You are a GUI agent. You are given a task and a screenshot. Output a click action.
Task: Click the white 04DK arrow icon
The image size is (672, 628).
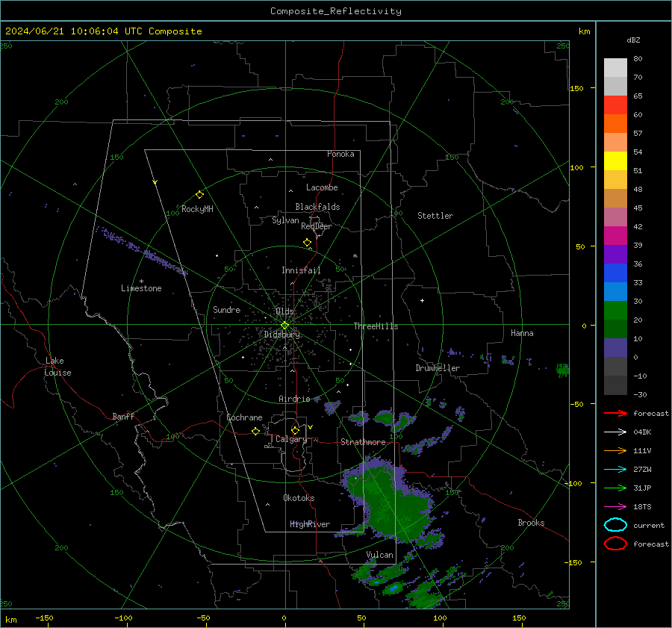pos(615,432)
